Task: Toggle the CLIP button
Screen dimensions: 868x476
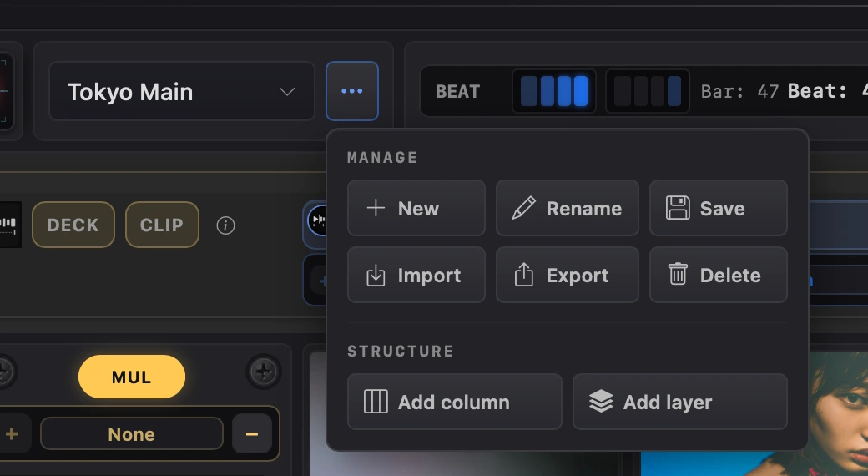Action: point(162,225)
